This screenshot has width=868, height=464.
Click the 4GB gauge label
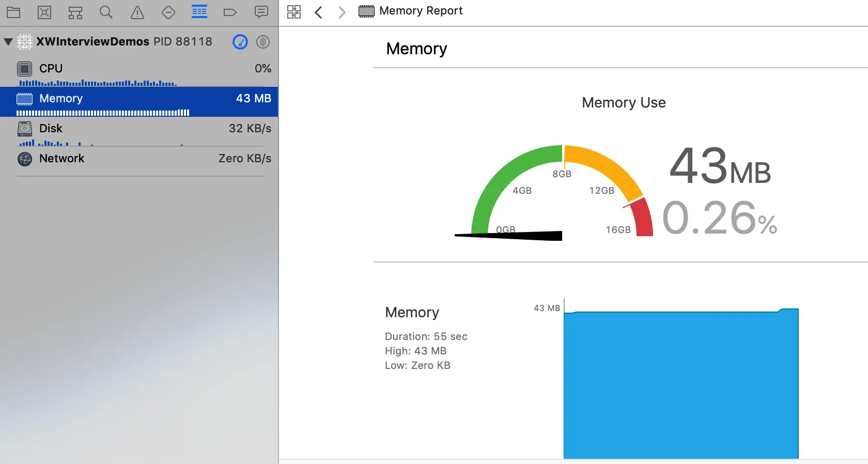point(522,191)
